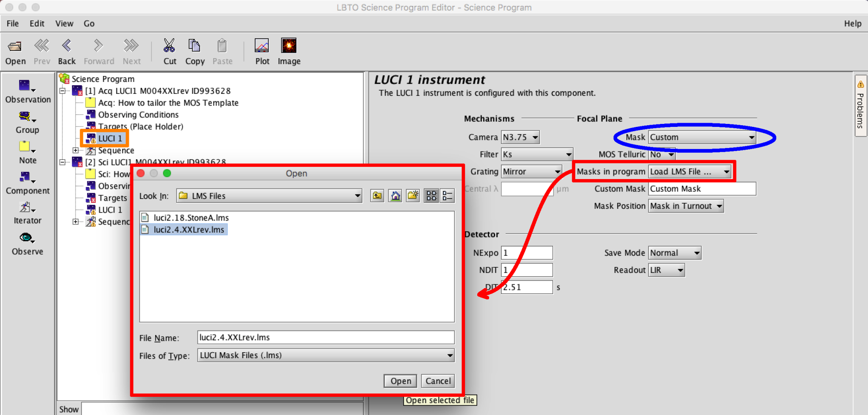Open the Filter Ks dropdown

tap(537, 154)
